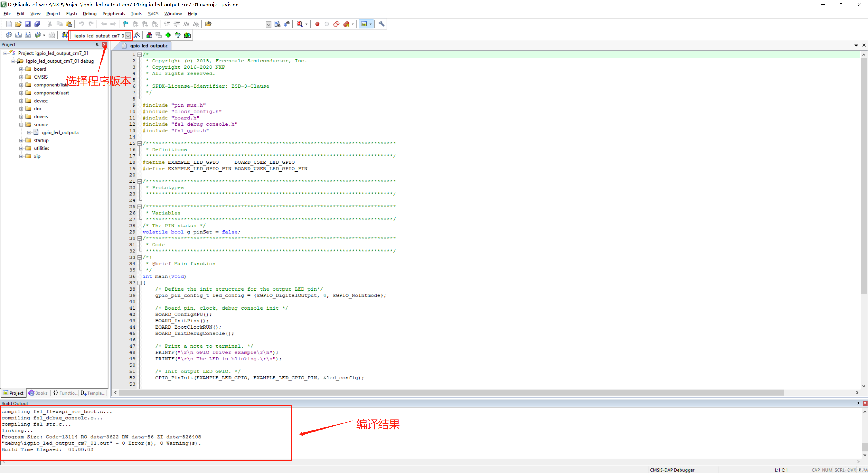Open the Configuration wrench settings
The width and height of the screenshot is (868, 473).
[381, 24]
